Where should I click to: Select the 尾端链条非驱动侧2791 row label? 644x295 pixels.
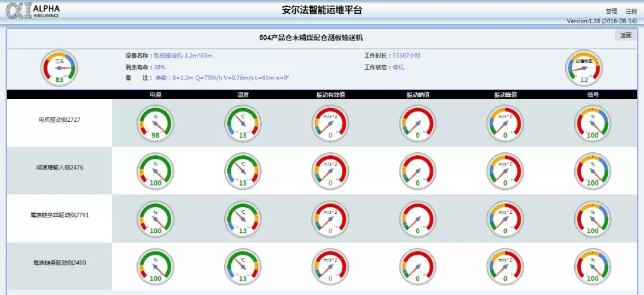click(x=59, y=215)
